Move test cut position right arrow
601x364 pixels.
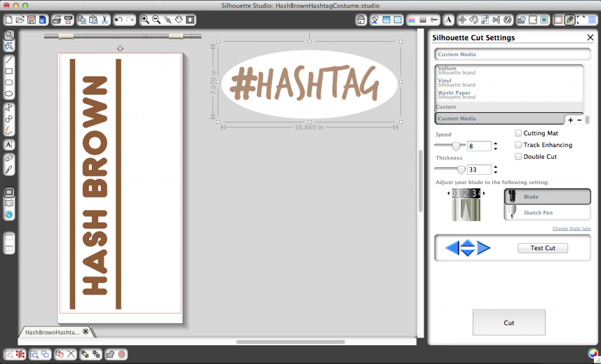484,248
